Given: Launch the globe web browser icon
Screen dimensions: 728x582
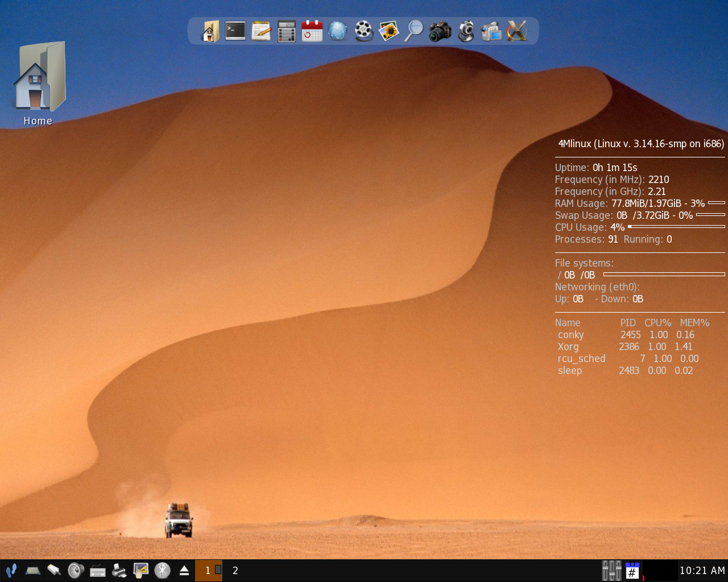Looking at the screenshot, I should [337, 31].
